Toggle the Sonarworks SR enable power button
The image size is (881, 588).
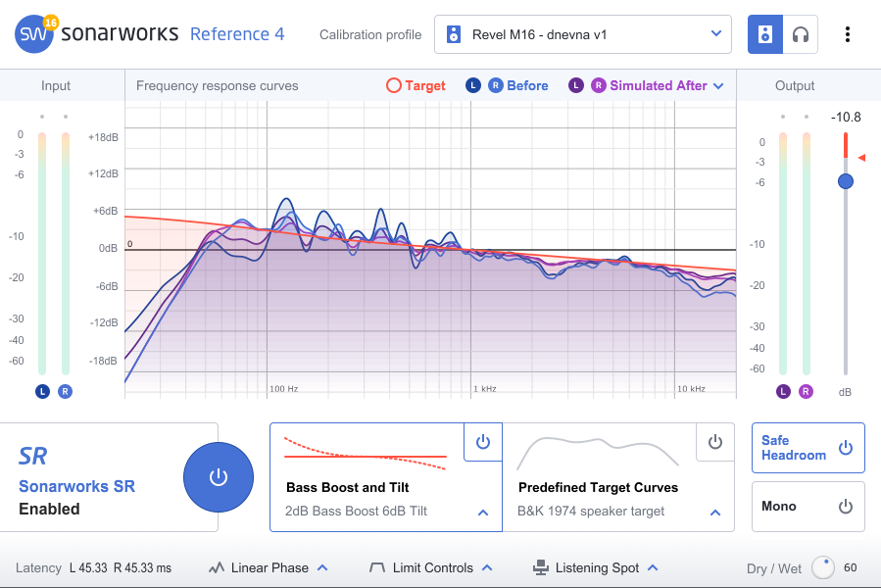pos(218,477)
